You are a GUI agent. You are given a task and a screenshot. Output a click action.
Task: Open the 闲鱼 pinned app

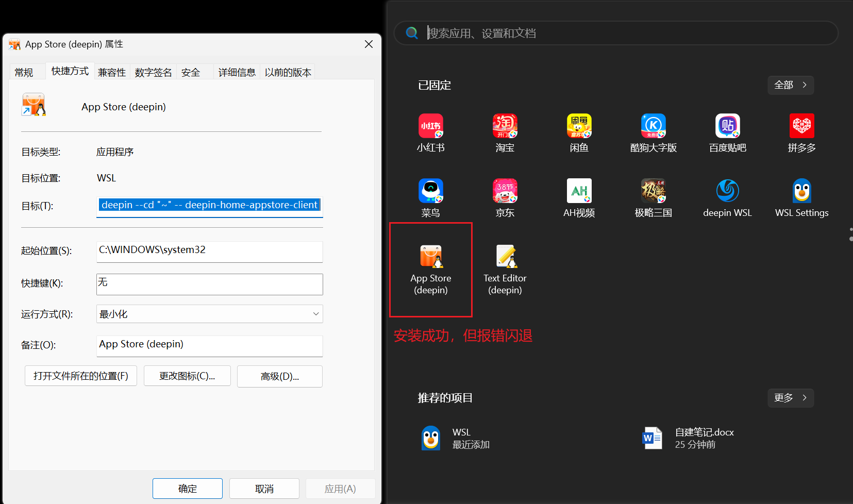(x=579, y=133)
